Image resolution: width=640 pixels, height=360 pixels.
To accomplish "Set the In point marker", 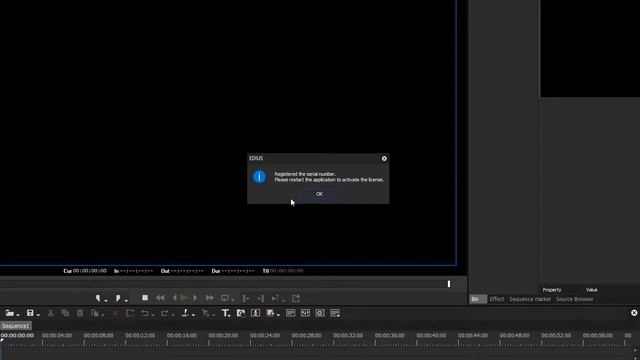I will click(98, 298).
